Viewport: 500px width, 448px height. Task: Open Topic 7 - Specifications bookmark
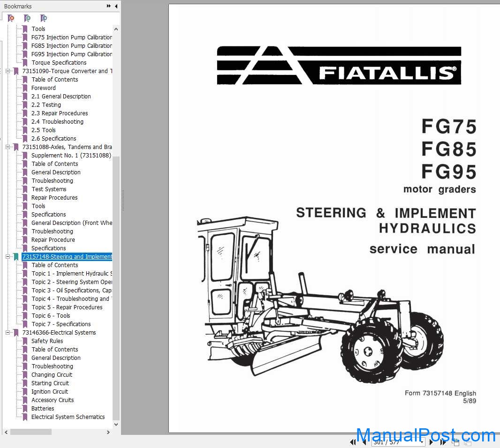pos(61,324)
